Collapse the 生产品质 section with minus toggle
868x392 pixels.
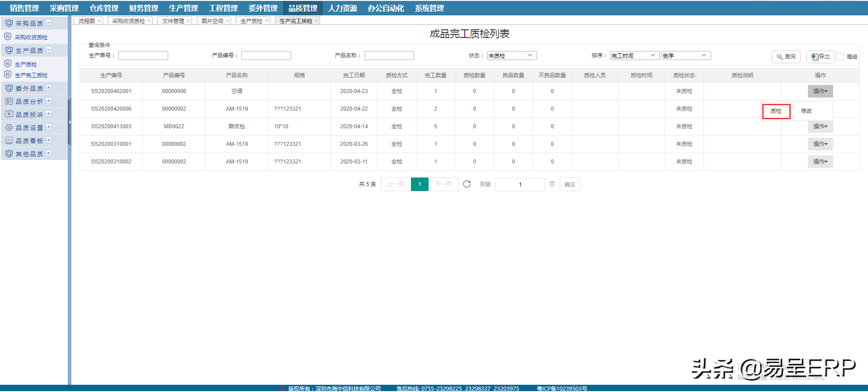pos(49,50)
